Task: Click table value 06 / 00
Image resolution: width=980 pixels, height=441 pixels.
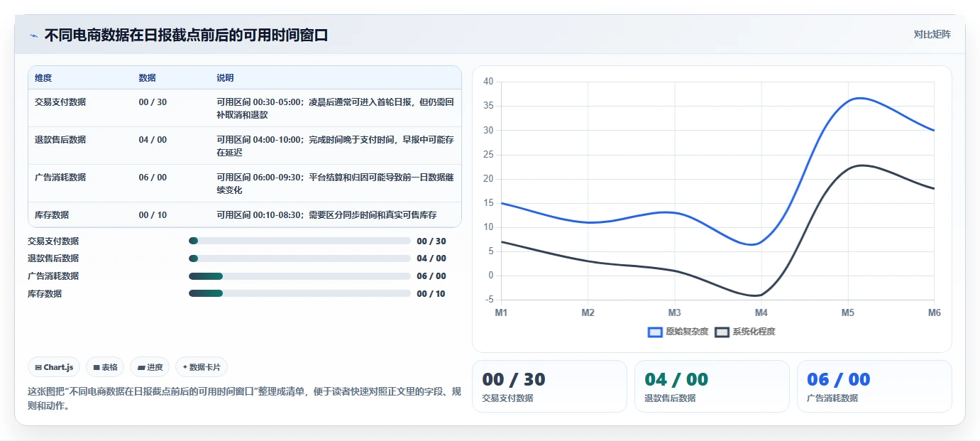Action: point(153,178)
